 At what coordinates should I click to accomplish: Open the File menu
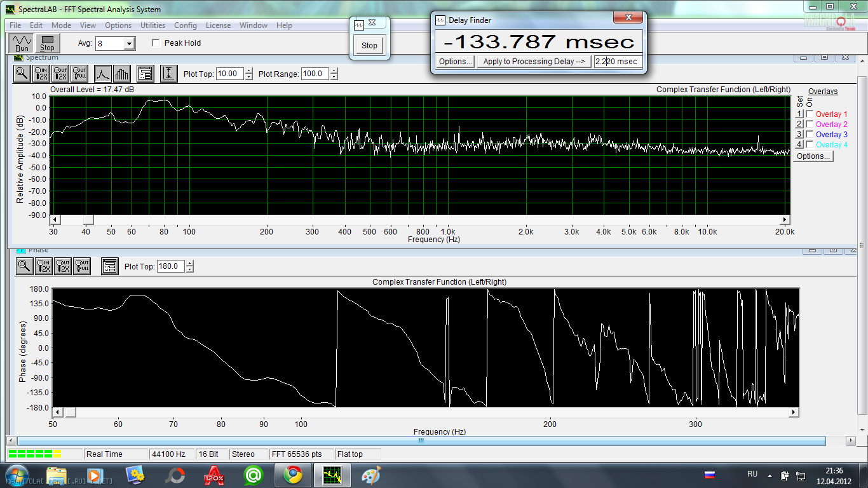click(x=15, y=25)
